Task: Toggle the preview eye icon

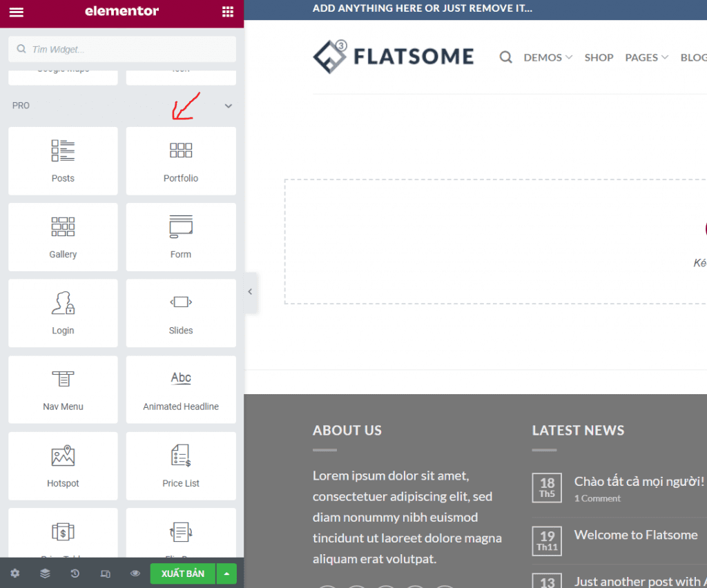Action: pyautogui.click(x=135, y=573)
